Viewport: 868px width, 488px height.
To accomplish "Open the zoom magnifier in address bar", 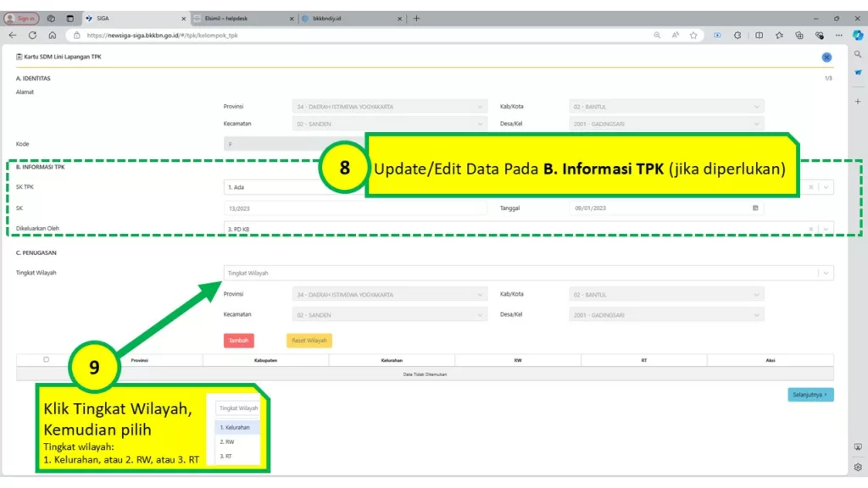I will [657, 36].
